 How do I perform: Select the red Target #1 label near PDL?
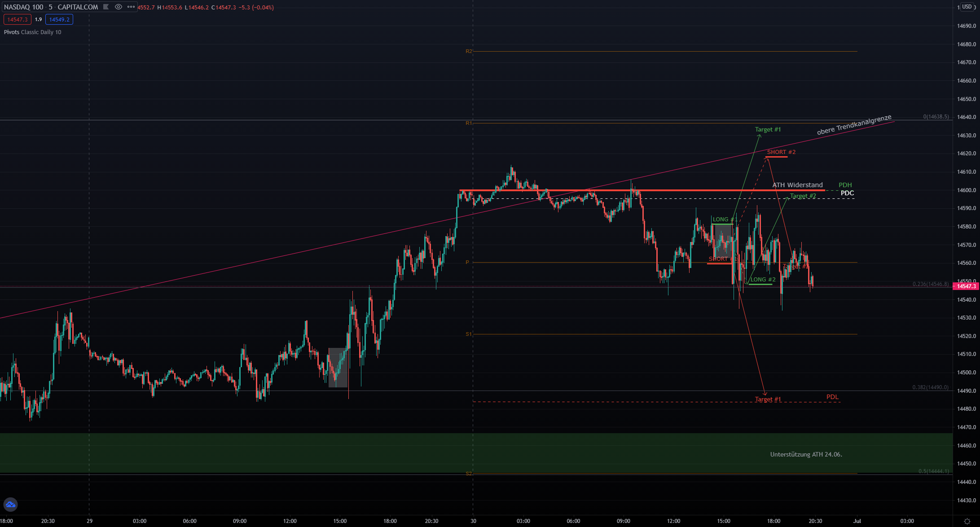tap(768, 399)
